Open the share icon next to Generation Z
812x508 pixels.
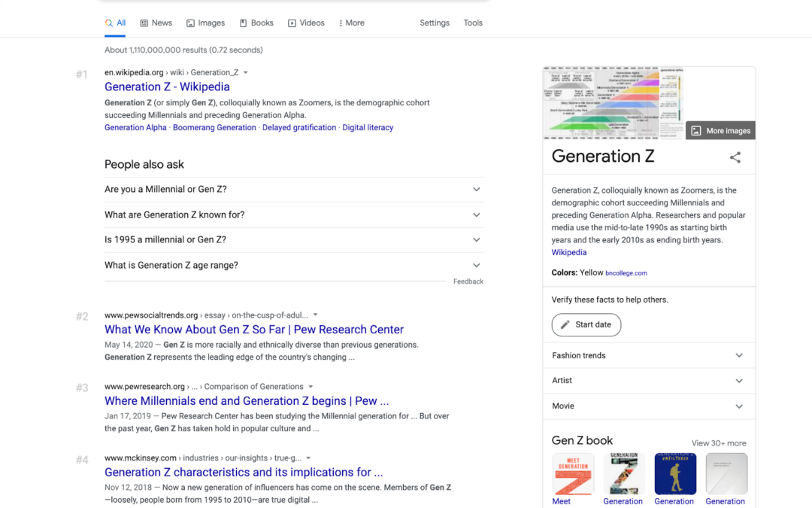(735, 157)
